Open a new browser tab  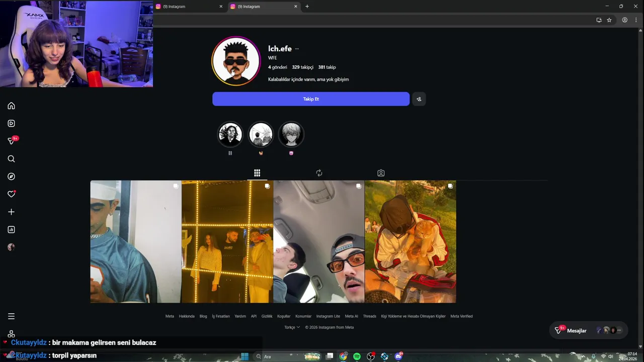pyautogui.click(x=307, y=7)
